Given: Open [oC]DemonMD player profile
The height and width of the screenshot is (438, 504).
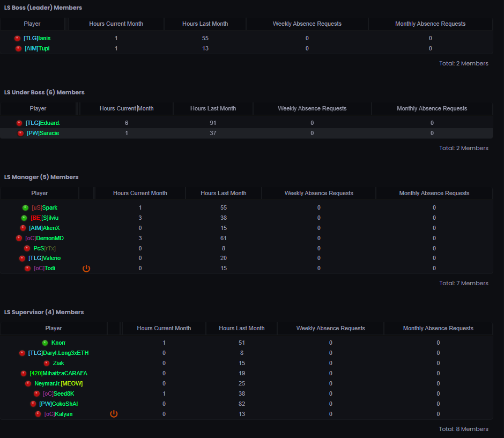Looking at the screenshot, I should point(45,238).
